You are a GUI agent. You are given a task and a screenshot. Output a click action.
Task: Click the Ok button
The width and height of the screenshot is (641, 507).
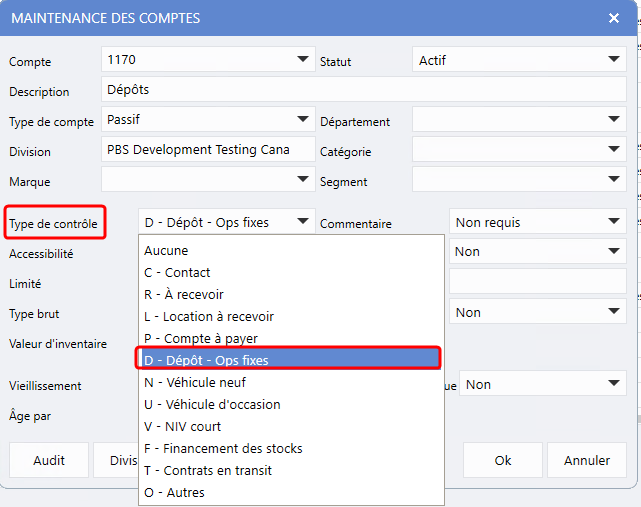pyautogui.click(x=503, y=460)
